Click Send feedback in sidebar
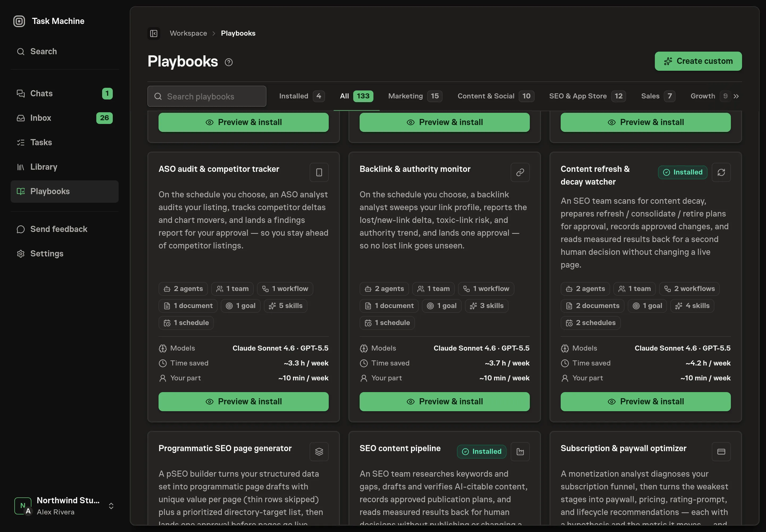 click(x=64, y=229)
